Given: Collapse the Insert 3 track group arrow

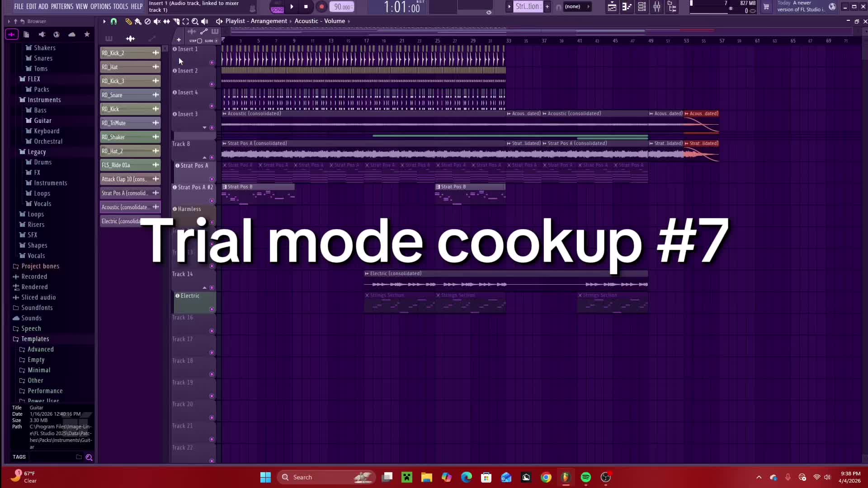Looking at the screenshot, I should tap(204, 128).
